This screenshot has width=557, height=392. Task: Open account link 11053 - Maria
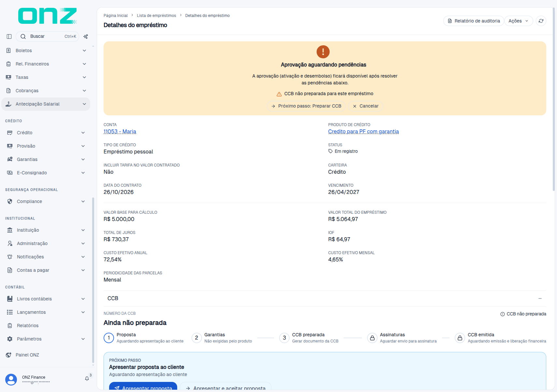pyautogui.click(x=120, y=132)
